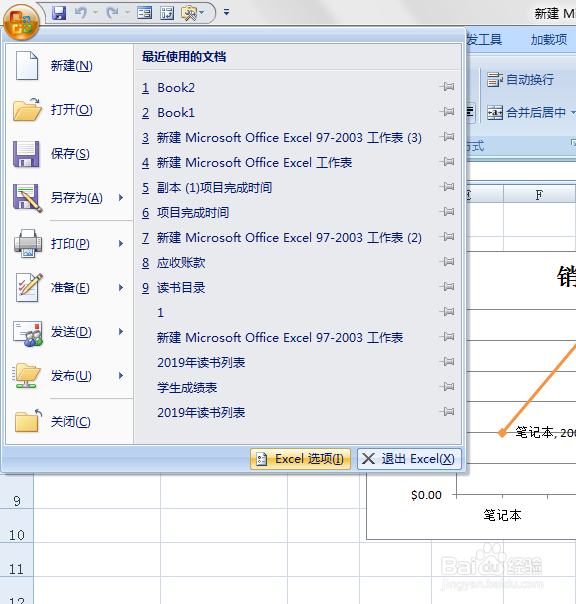Screen dimensions: 576x604
Task: Click the round Office button
Action: [x=21, y=22]
